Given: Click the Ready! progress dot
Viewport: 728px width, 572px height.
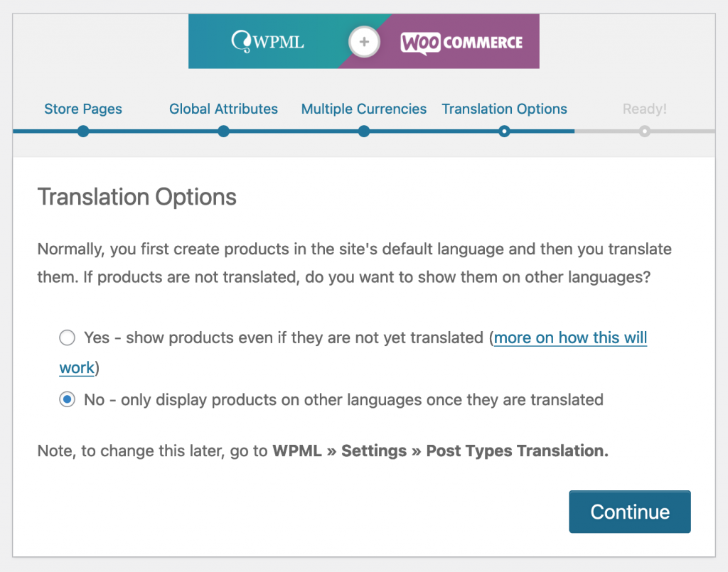Looking at the screenshot, I should [x=644, y=131].
